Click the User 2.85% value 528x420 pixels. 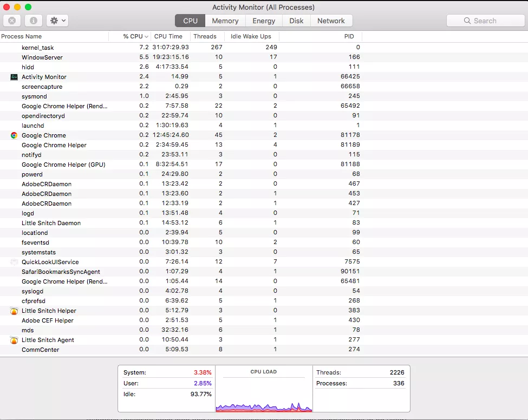(x=203, y=383)
